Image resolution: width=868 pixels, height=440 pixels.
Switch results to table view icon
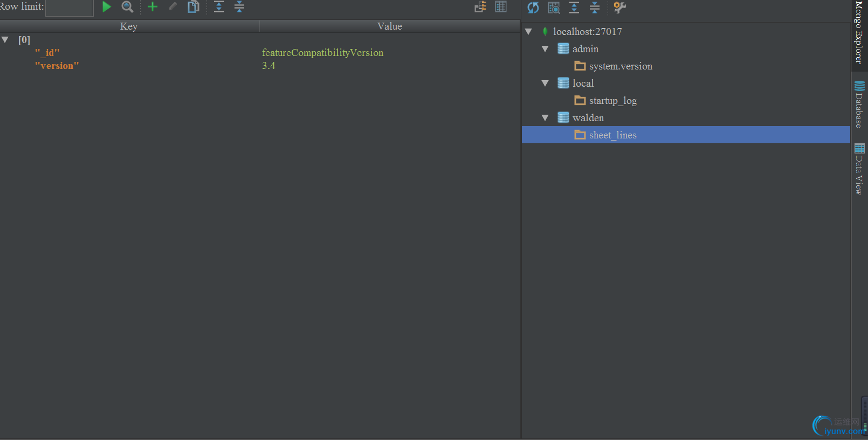[x=501, y=7]
